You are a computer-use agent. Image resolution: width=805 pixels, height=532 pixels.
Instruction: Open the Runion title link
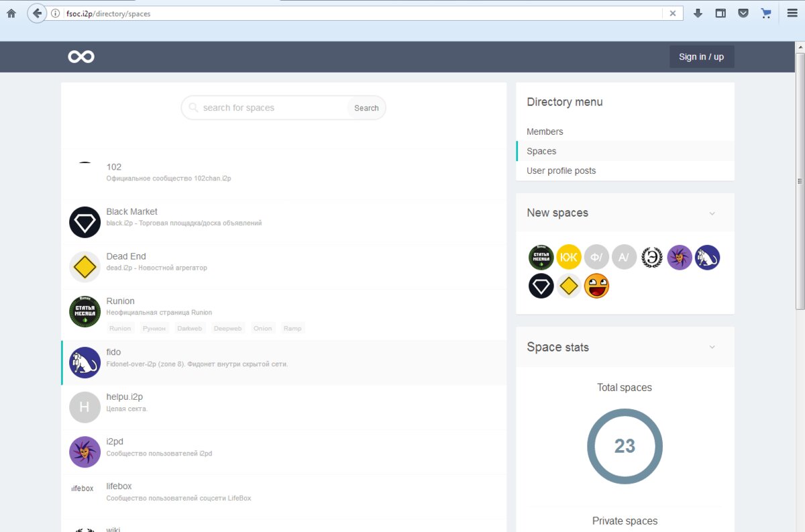click(x=121, y=301)
